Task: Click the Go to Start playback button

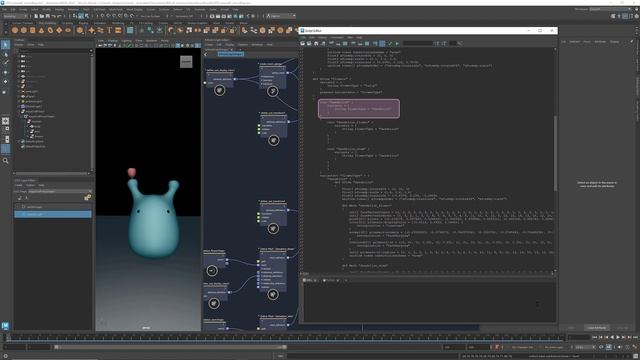Action: click(594, 337)
